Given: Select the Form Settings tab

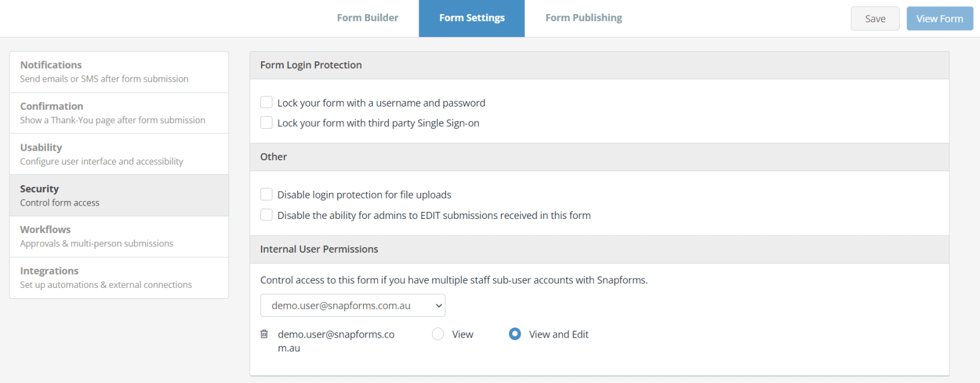Looking at the screenshot, I should 471,17.
